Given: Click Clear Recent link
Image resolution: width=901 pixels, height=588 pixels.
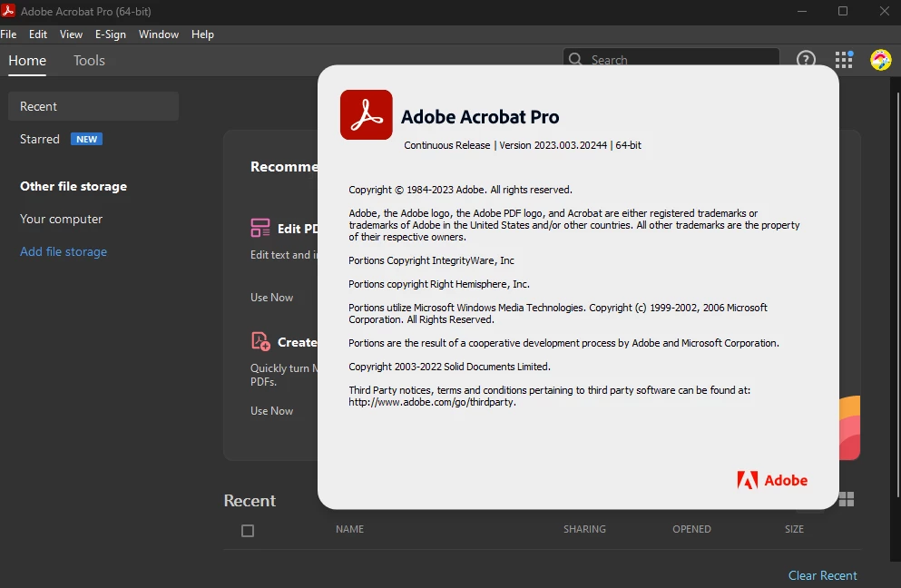Looking at the screenshot, I should click(822, 575).
